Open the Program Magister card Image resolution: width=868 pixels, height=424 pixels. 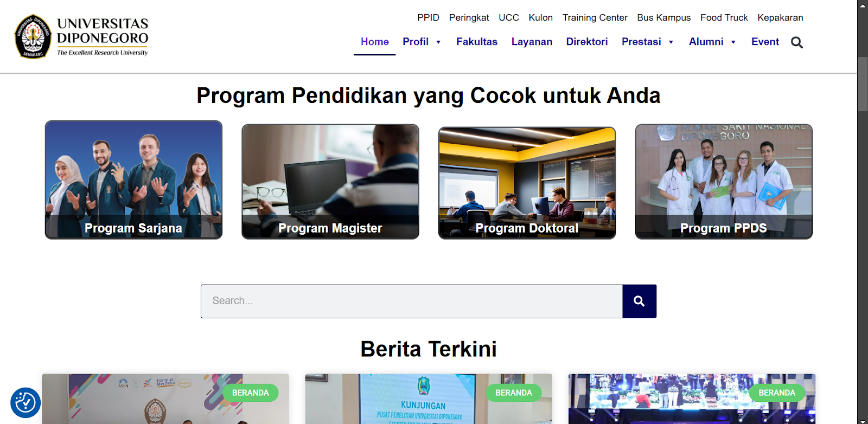click(x=330, y=182)
